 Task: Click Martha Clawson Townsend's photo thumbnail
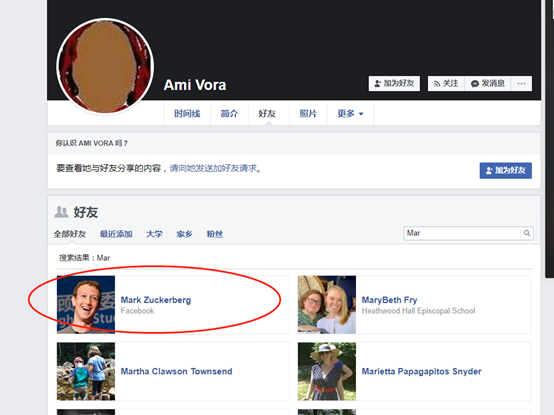pos(86,371)
